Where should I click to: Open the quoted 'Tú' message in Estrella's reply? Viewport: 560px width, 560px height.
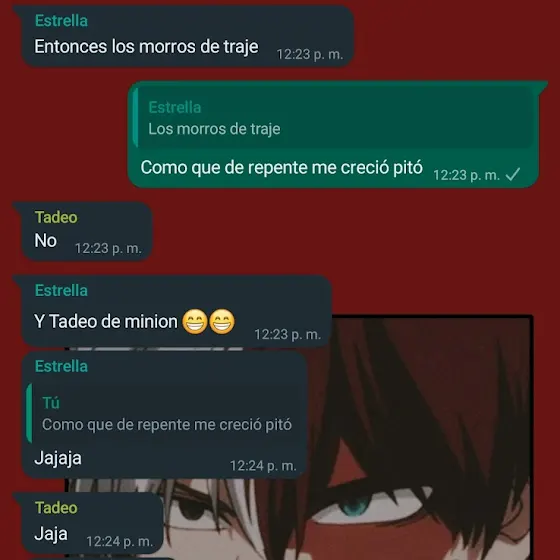[164, 413]
